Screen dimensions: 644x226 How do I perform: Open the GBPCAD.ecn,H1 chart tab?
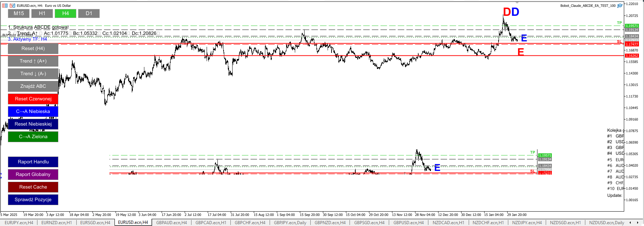click(211, 223)
